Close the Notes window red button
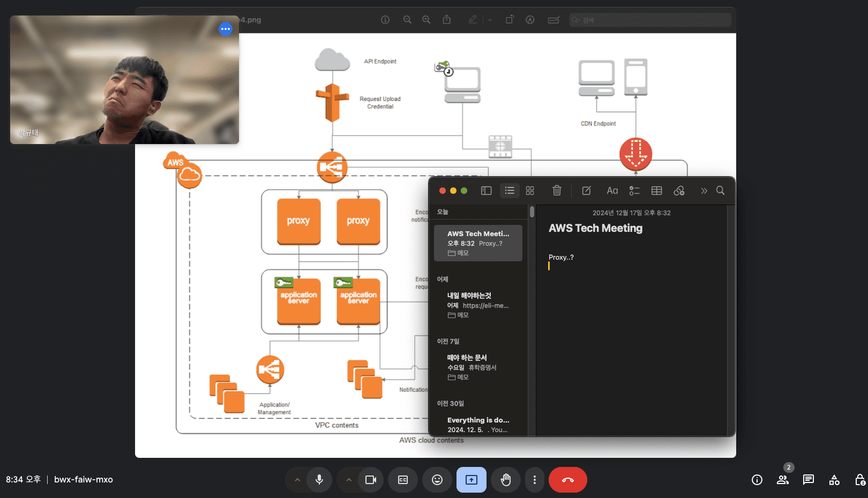 (443, 191)
